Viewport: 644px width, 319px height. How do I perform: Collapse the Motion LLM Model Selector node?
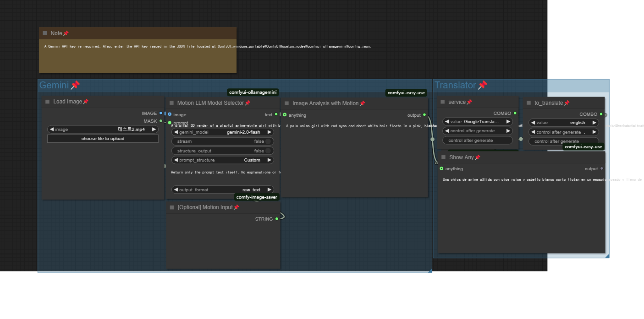(172, 103)
